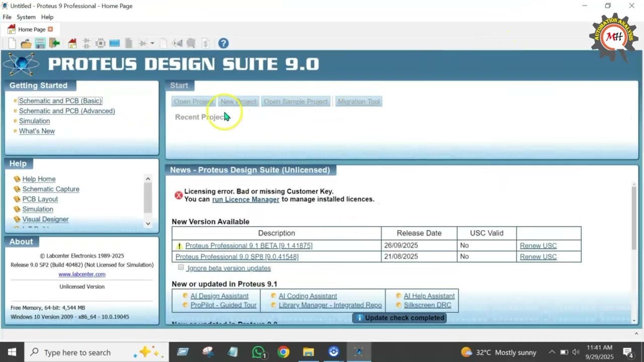Open the AI Coding Assistant link
The image size is (644, 362).
point(308,296)
